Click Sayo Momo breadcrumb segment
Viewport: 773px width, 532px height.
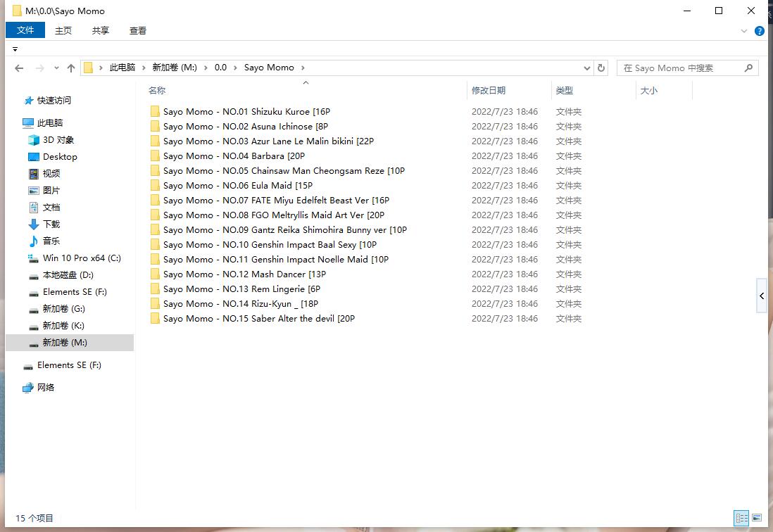(269, 68)
